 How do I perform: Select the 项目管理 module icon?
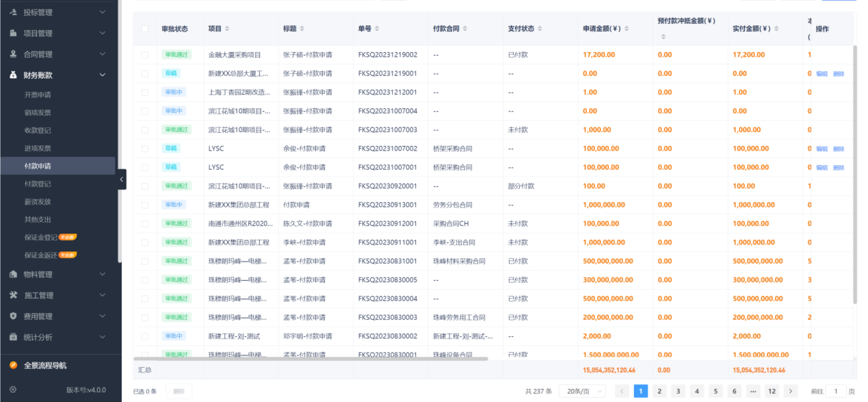(12, 32)
